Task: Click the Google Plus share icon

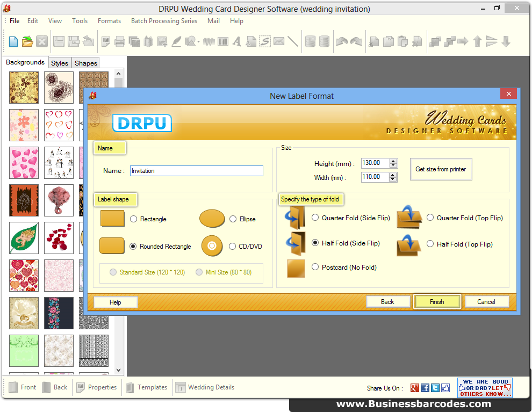Action: [x=415, y=388]
